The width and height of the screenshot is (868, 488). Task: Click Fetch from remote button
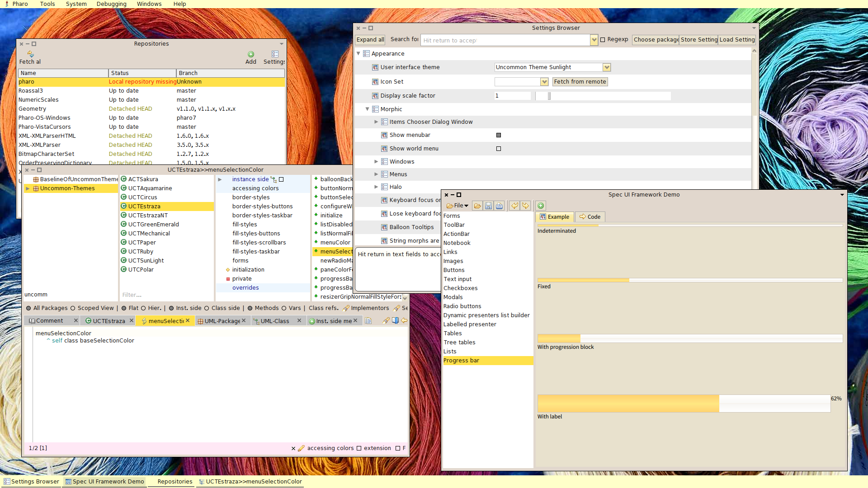pos(580,82)
